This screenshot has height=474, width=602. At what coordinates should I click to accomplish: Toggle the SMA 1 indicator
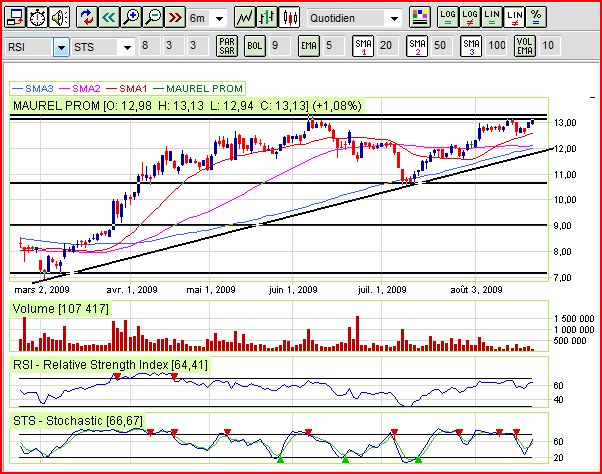pos(363,46)
